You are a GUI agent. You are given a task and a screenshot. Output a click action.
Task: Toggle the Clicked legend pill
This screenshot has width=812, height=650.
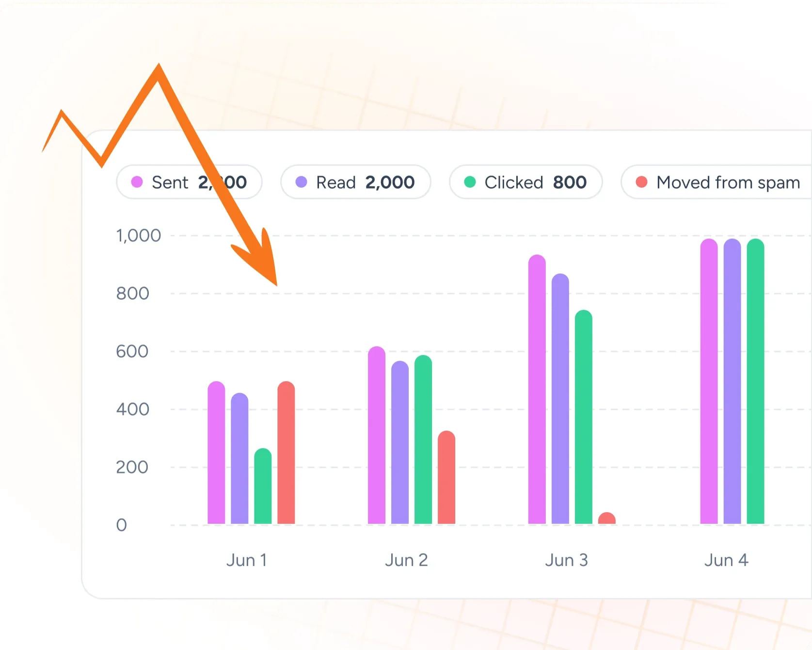[525, 182]
